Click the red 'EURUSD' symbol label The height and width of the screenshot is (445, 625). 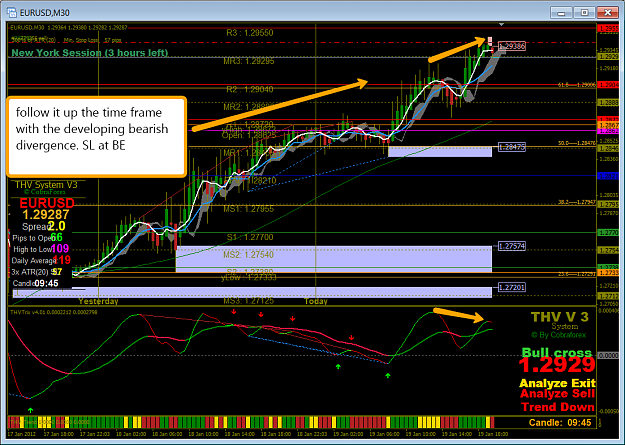pos(47,203)
